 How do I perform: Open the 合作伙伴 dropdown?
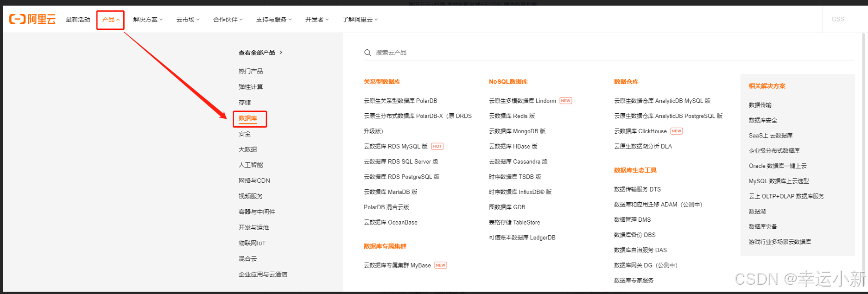[x=228, y=20]
